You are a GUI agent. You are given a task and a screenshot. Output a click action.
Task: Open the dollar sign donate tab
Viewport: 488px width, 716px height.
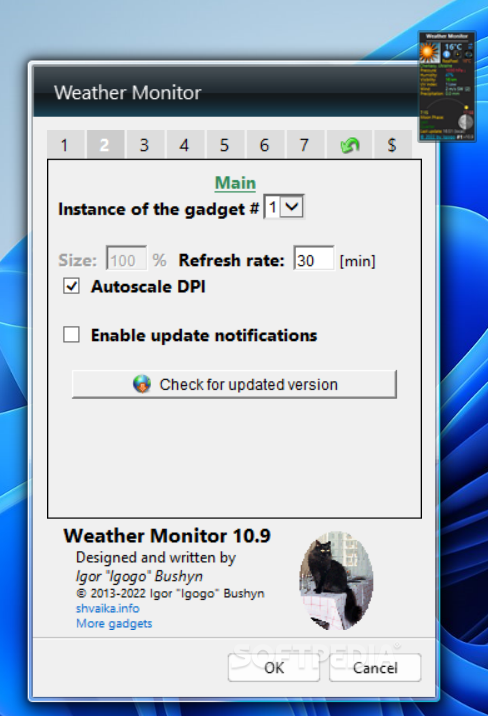392,145
